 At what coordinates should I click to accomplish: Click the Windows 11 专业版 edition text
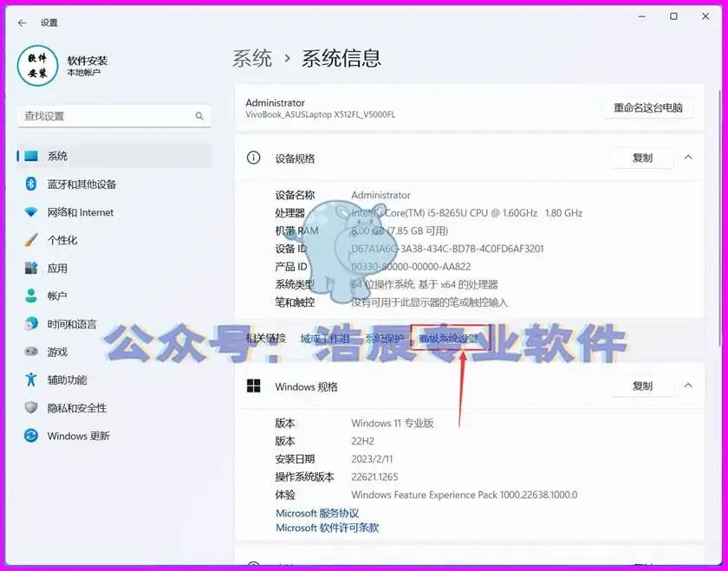point(393,423)
